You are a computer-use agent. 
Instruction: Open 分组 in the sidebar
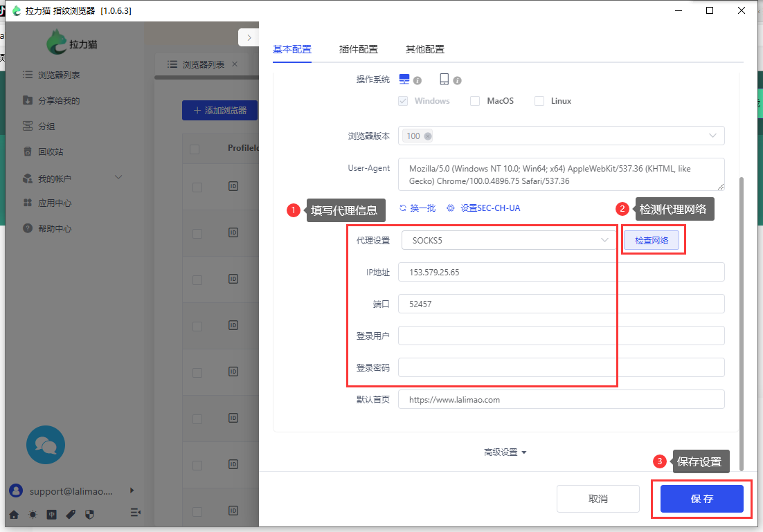(x=39, y=127)
